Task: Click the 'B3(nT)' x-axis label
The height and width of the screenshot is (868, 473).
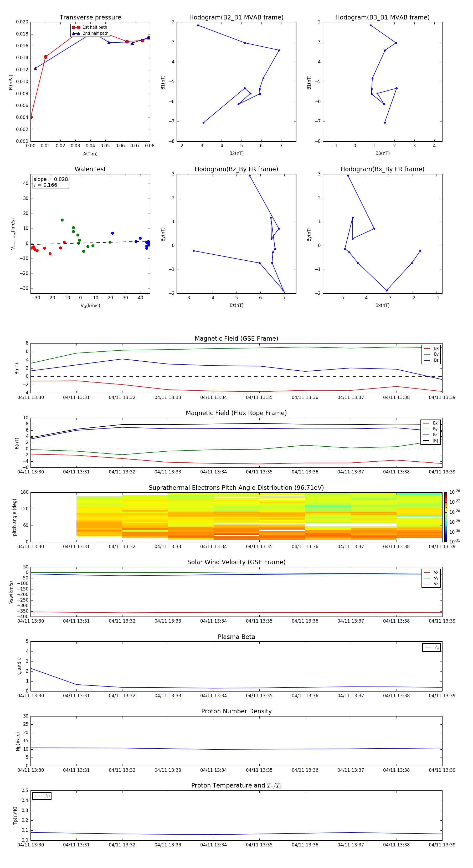Action: [x=382, y=153]
